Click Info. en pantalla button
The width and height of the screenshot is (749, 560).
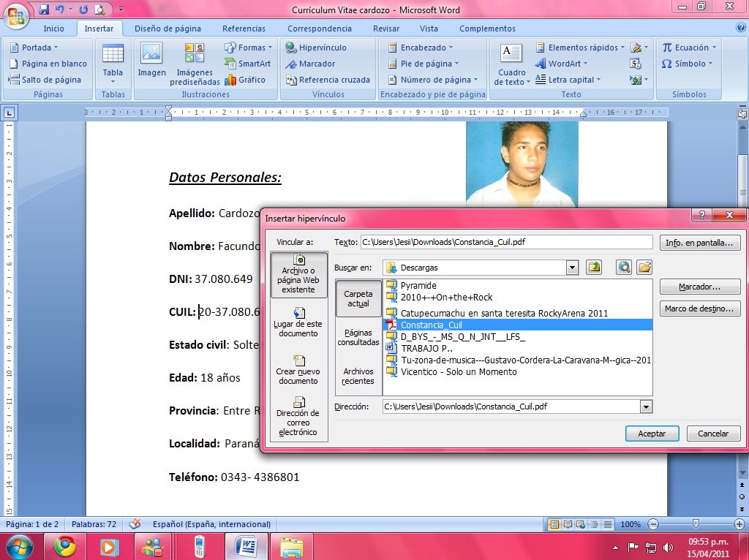tap(699, 243)
